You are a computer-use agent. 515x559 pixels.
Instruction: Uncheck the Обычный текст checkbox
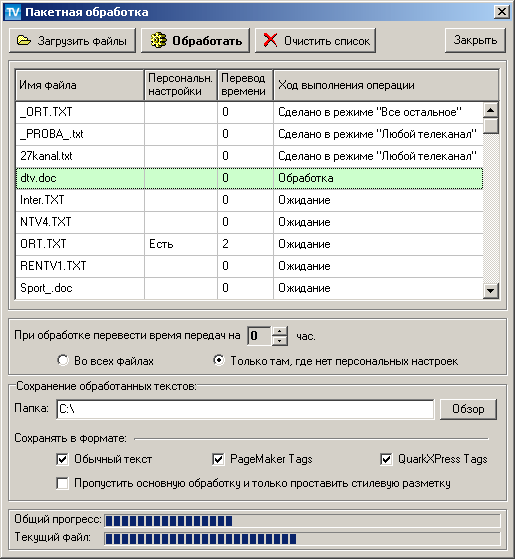coord(62,459)
